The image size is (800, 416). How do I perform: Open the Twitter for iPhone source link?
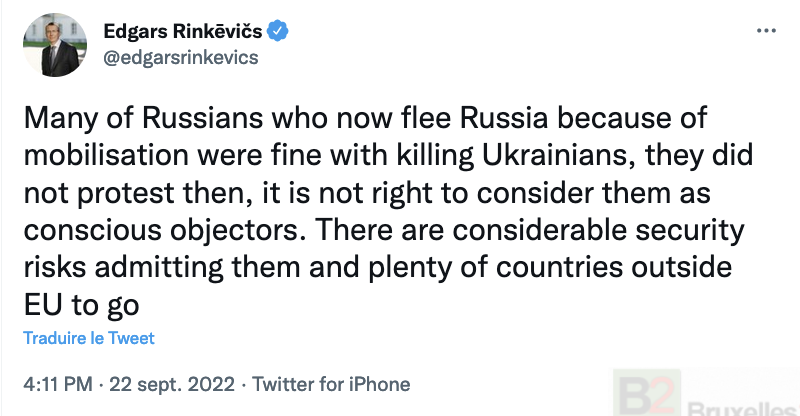[331, 384]
